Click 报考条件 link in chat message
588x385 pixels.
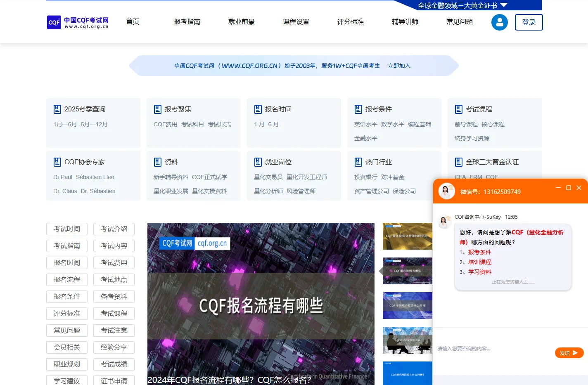[480, 252]
